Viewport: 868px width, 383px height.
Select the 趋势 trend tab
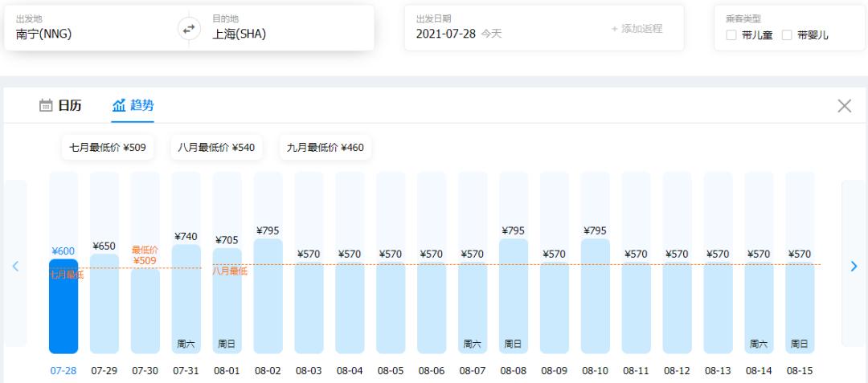(x=133, y=105)
